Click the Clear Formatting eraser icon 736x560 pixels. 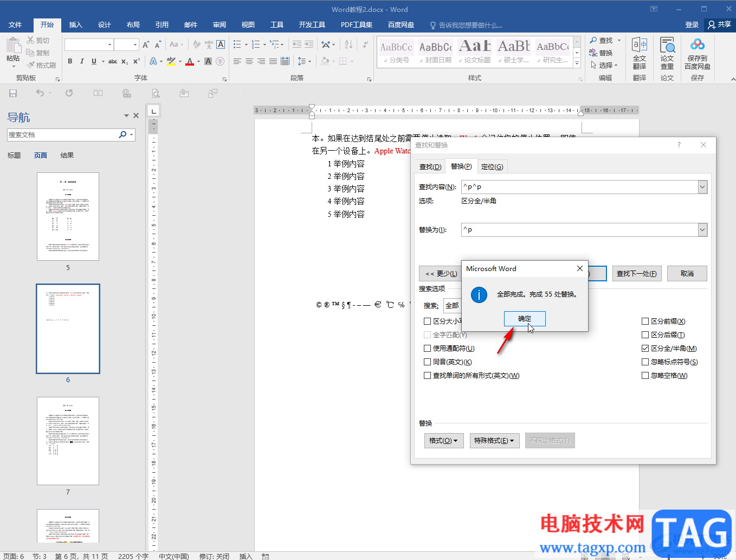[x=197, y=44]
